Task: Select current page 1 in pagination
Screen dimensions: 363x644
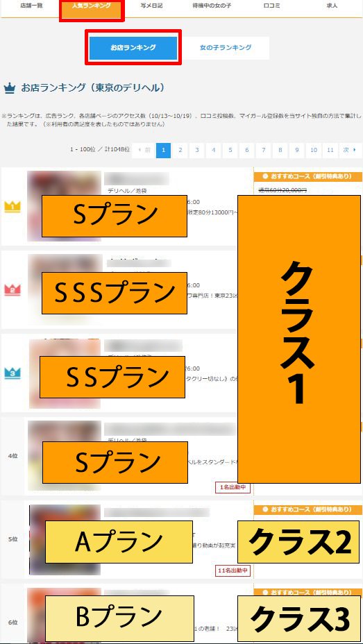Action: (x=163, y=151)
